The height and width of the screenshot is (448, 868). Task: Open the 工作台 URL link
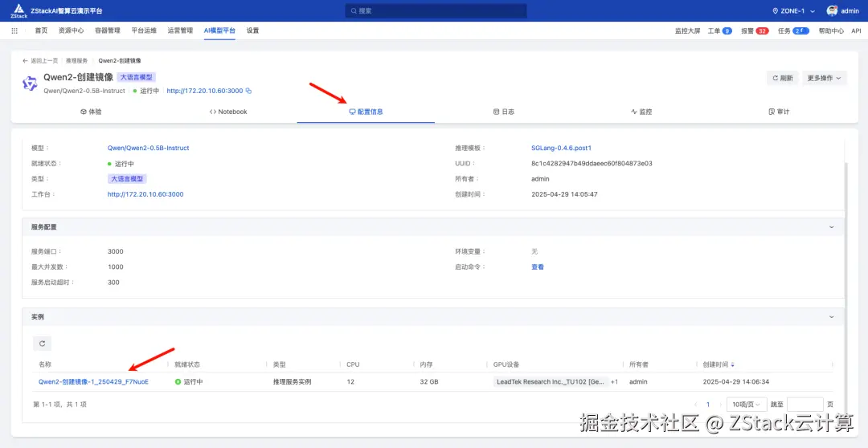(x=145, y=194)
